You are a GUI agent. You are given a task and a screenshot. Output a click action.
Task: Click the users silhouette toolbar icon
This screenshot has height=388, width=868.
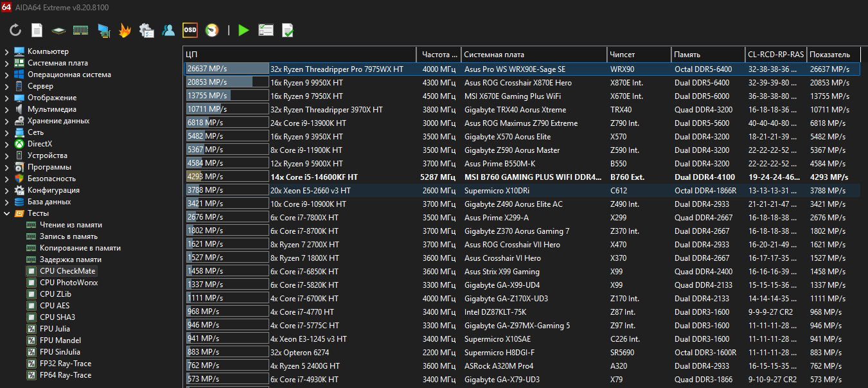pos(168,30)
